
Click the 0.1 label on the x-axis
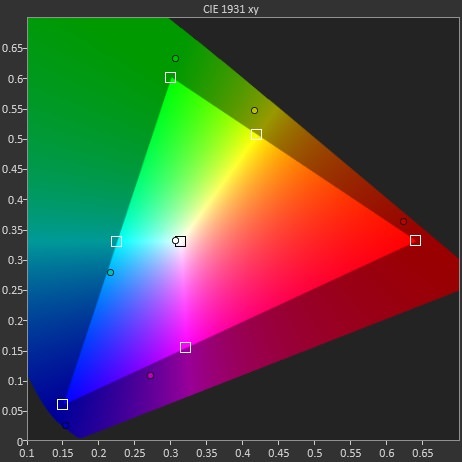coord(27,453)
